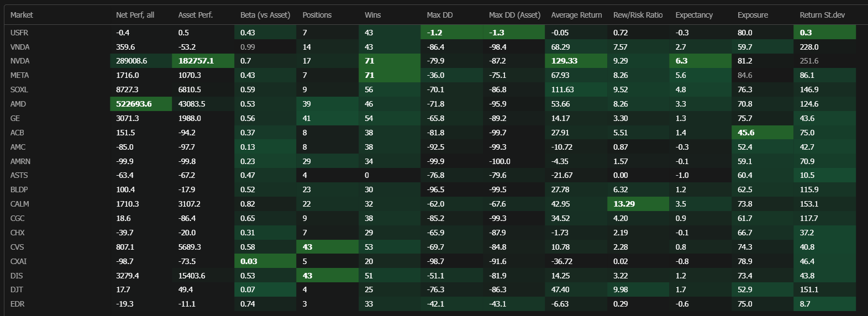The image size is (868, 316).
Task: Select the CVS market name
Action: click(x=17, y=247)
